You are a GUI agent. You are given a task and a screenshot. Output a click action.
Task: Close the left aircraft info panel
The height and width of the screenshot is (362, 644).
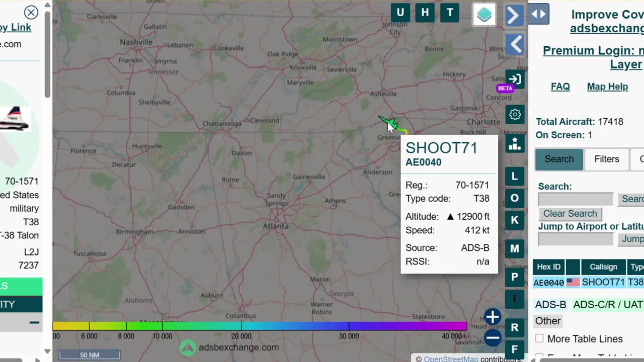click(31, 13)
